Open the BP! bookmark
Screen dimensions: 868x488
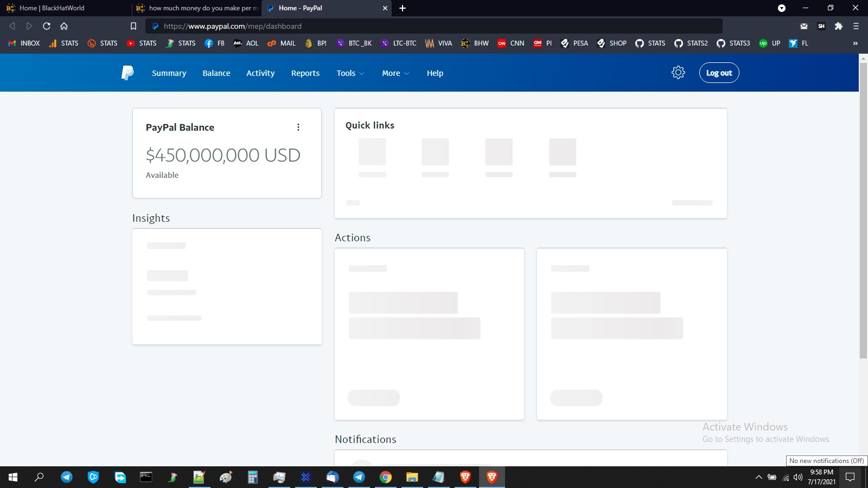coord(316,43)
